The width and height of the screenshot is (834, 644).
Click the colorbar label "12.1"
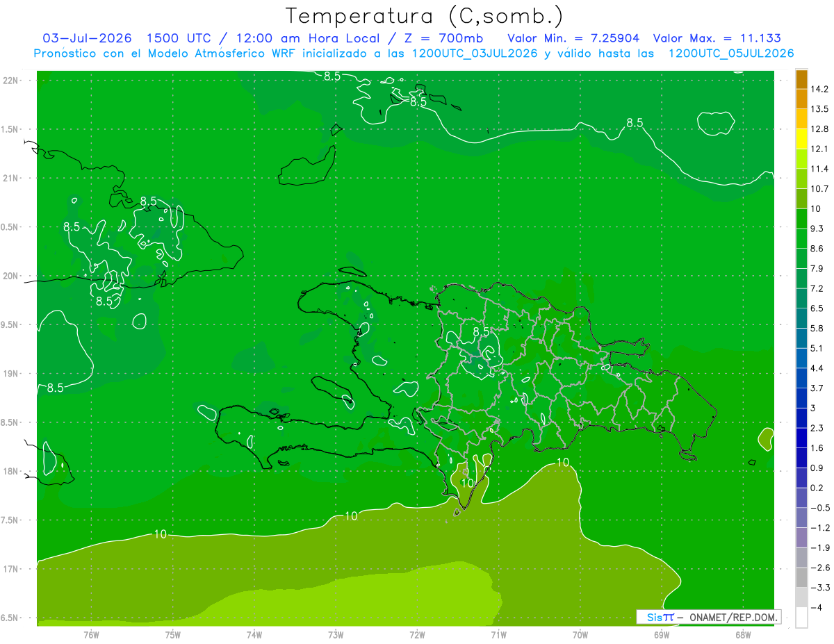(x=819, y=149)
